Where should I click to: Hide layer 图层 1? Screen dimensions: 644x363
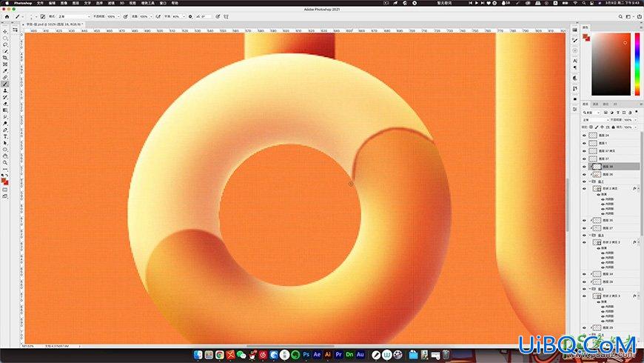click(x=584, y=143)
